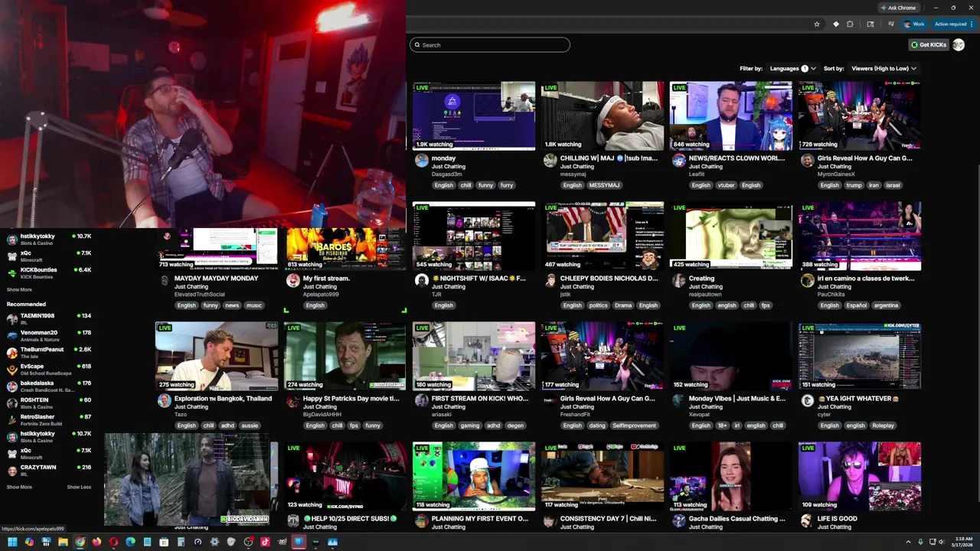Expand the Languages filter dropdown
The width and height of the screenshot is (980, 551).
click(792, 68)
